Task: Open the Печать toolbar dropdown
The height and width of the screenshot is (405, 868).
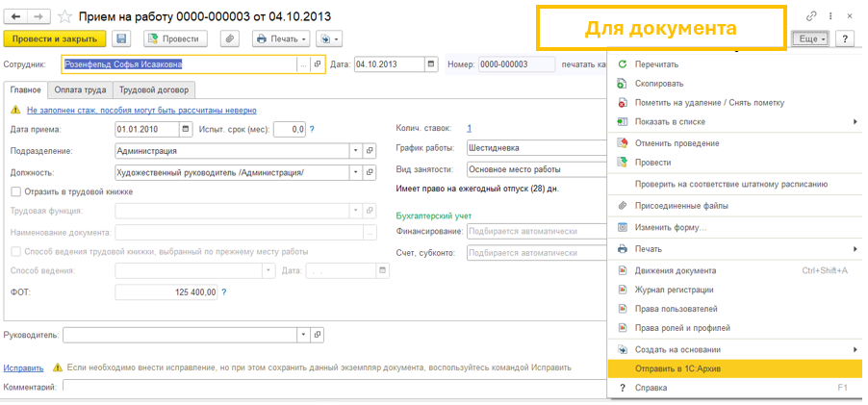Action: point(282,38)
